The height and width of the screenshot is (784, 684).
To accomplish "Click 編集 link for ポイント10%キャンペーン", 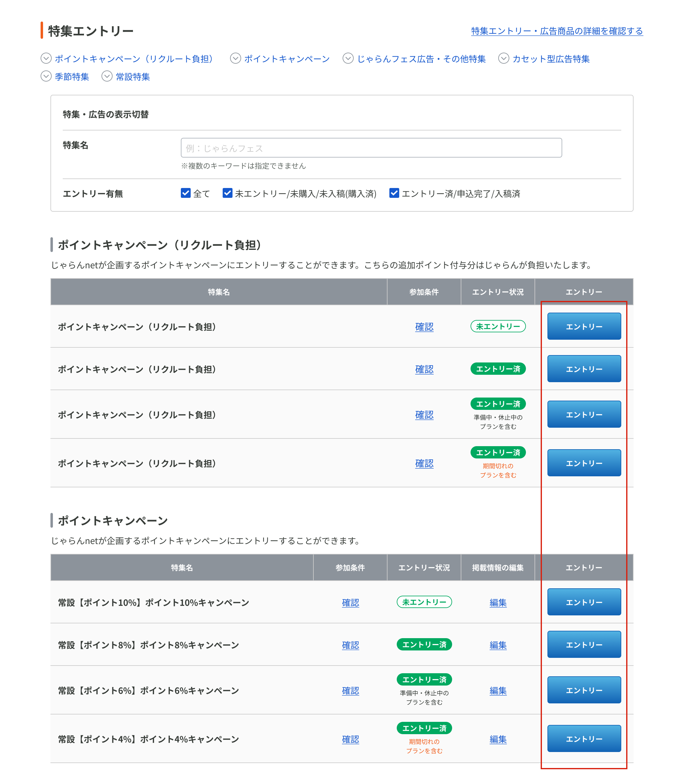I will tap(498, 602).
